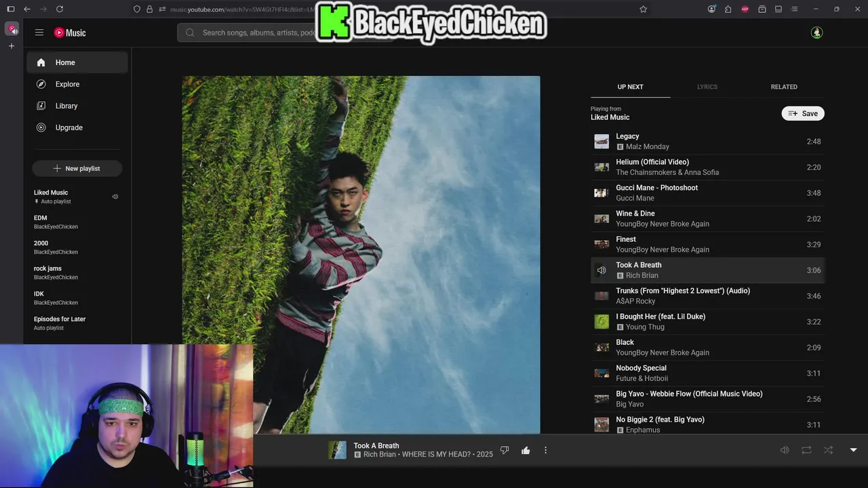868x488 pixels.
Task: Create a New playlist
Action: [x=77, y=168]
